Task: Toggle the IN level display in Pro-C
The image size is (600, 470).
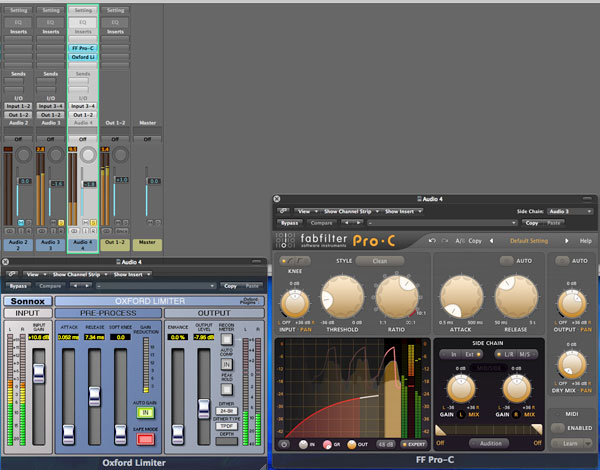Action: point(303,444)
